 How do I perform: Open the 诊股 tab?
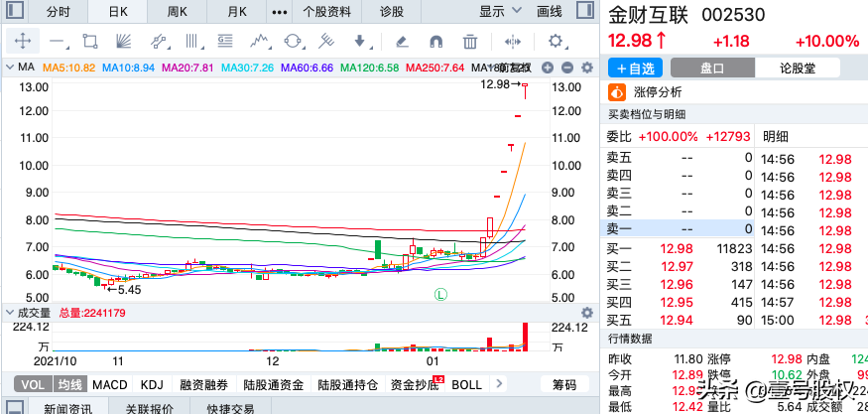pyautogui.click(x=392, y=11)
